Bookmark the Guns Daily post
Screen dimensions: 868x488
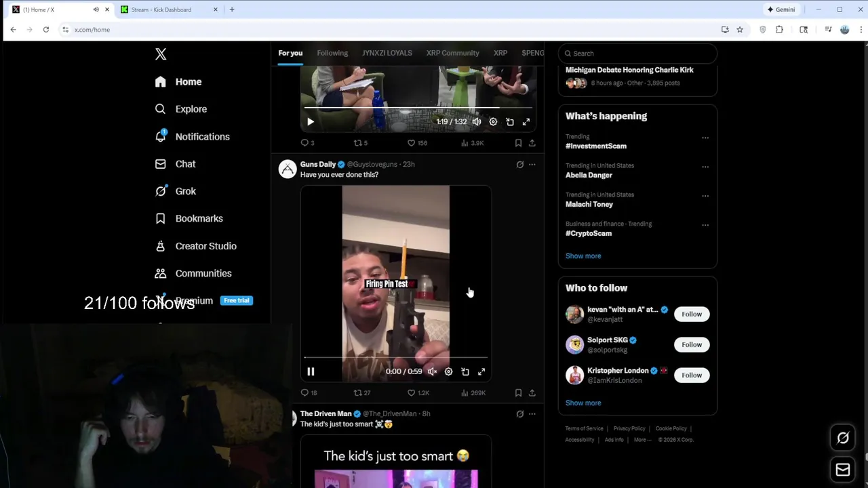[518, 392]
